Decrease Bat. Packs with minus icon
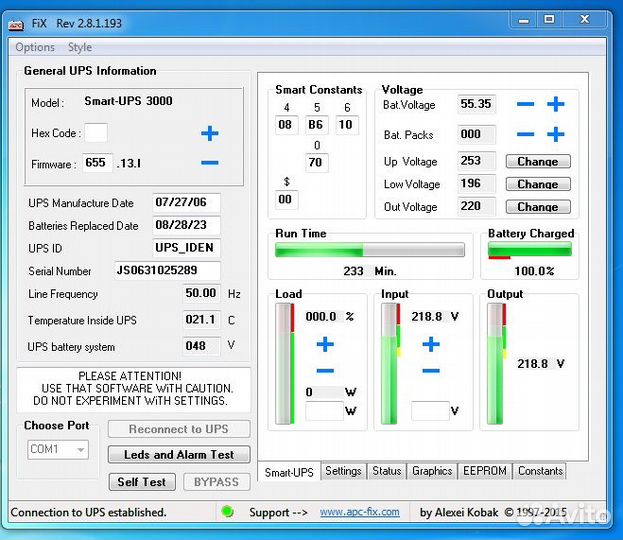The height and width of the screenshot is (540, 623). 526,134
